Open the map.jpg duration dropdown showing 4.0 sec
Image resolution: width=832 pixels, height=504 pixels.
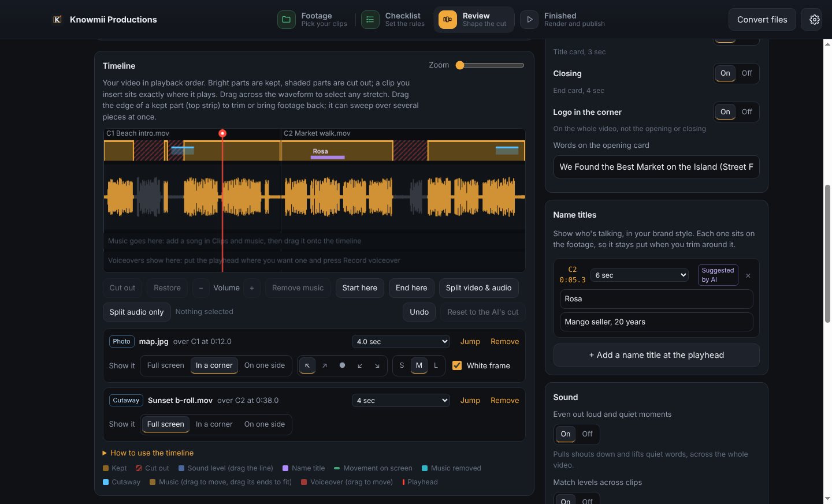click(x=401, y=342)
